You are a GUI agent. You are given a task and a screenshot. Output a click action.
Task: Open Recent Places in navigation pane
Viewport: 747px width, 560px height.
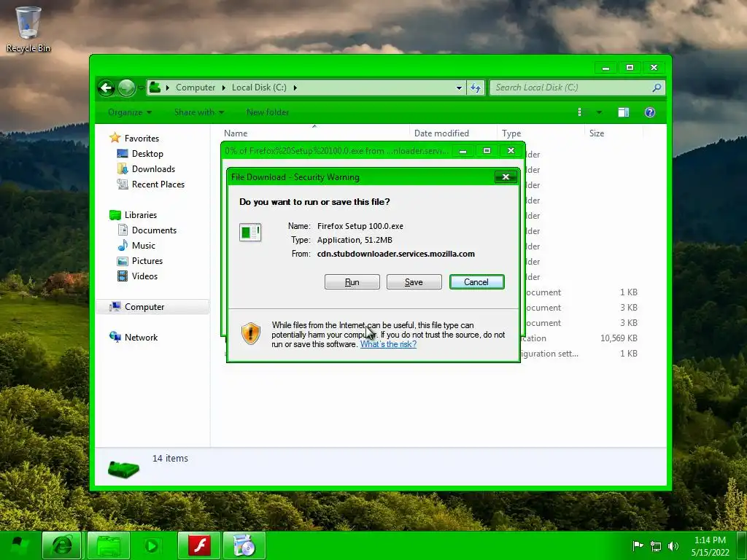point(158,184)
